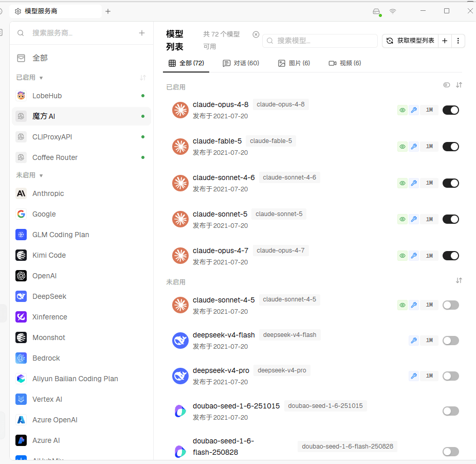The image size is (476, 464).
Task: Select Moonshot in provider list
Action: pyautogui.click(x=81, y=337)
